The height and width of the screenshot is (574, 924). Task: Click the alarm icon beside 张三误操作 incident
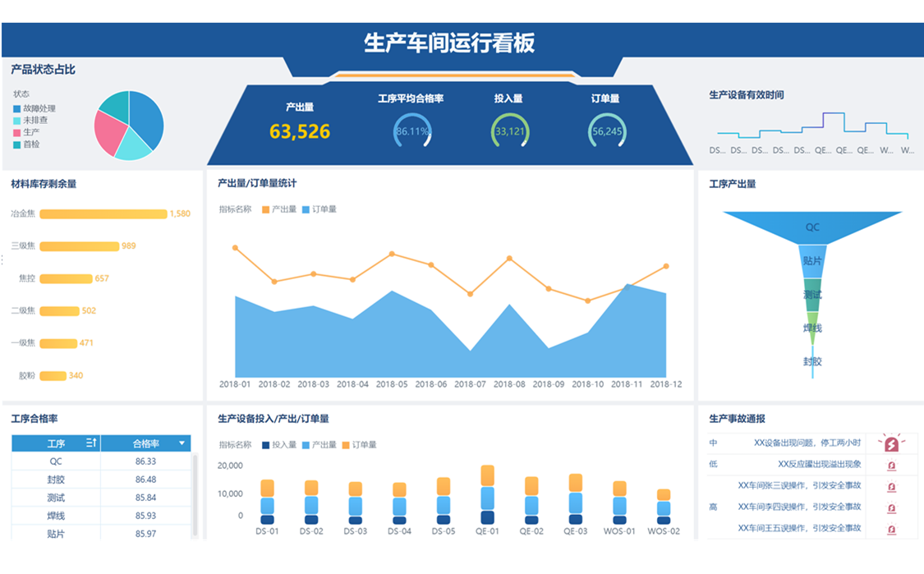tap(891, 486)
